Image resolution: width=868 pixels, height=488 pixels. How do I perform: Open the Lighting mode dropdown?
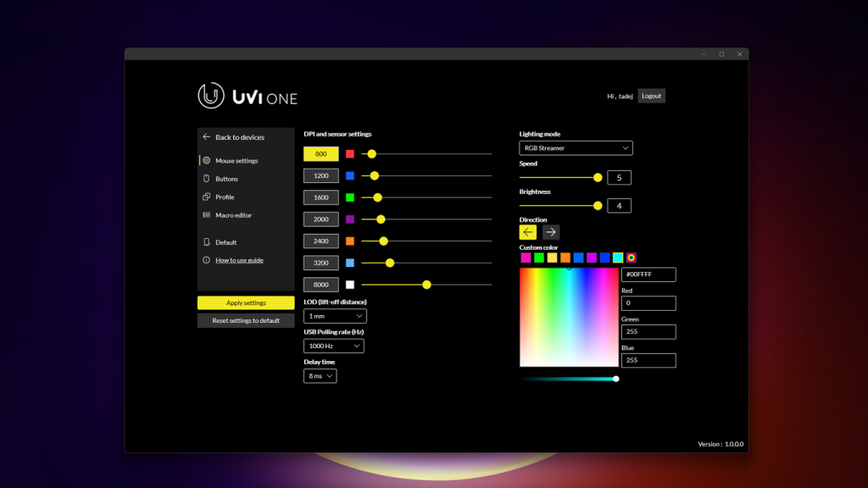coord(576,147)
